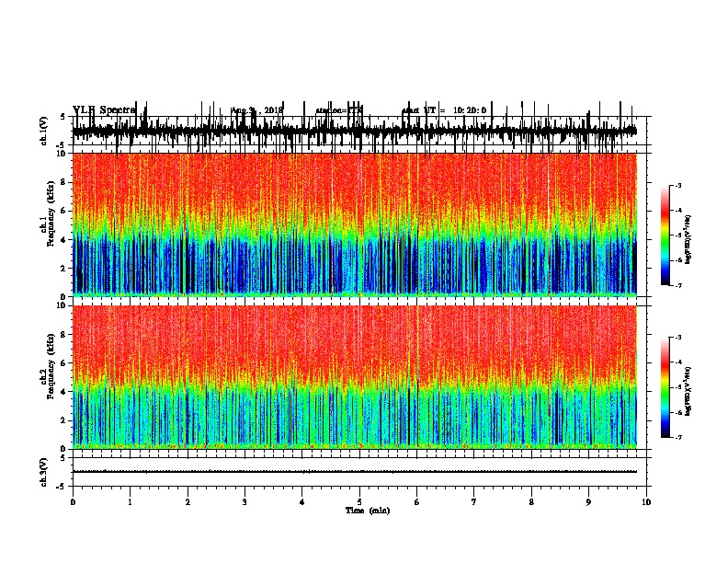Click the 6 kHz tick label on ch.1 axis
Screen dimensions: 728x563
[63, 211]
